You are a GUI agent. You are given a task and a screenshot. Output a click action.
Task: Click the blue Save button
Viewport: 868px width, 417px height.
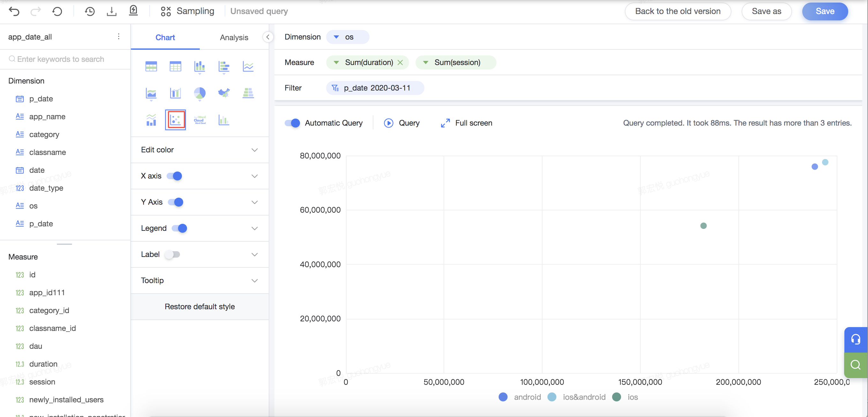click(x=825, y=11)
